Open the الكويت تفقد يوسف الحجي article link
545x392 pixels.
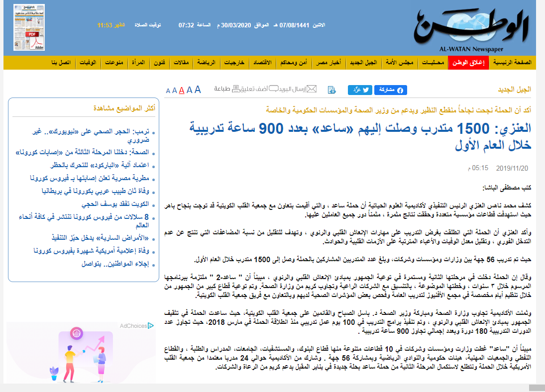tap(115, 204)
